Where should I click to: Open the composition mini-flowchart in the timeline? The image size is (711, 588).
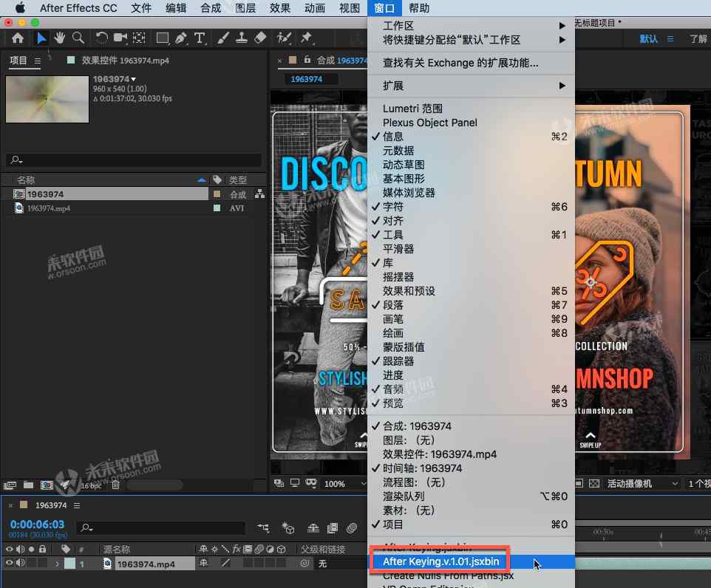263,527
